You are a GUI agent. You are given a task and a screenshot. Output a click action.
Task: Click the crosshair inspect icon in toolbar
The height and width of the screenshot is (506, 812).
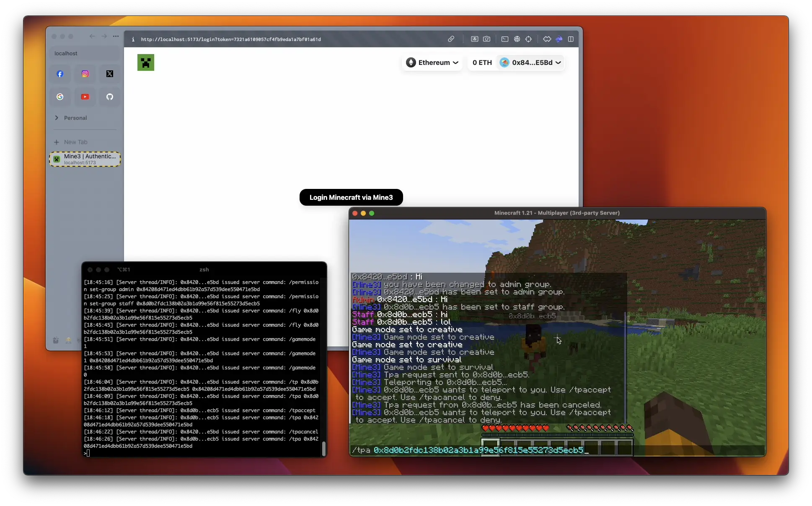click(x=529, y=39)
